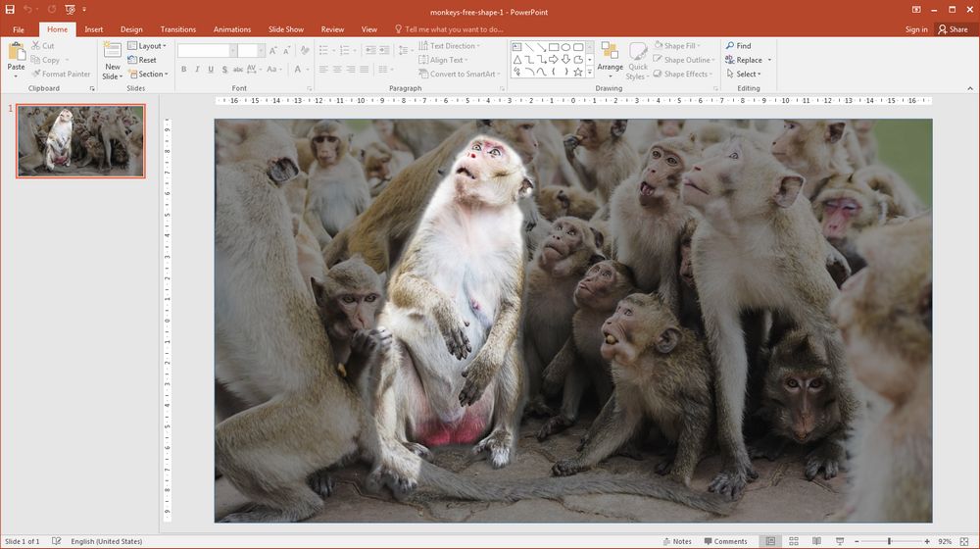The width and height of the screenshot is (980, 549).
Task: Switch to the Insert tab
Action: tap(94, 29)
